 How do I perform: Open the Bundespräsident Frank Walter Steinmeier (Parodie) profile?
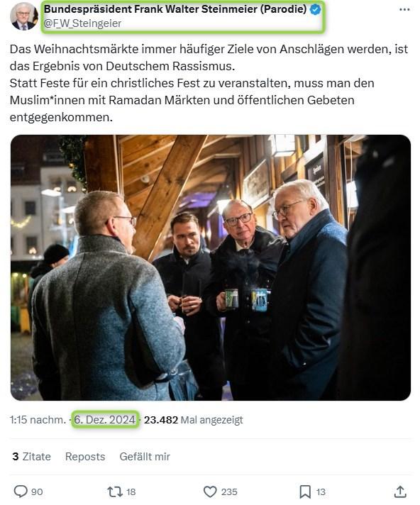175,9
